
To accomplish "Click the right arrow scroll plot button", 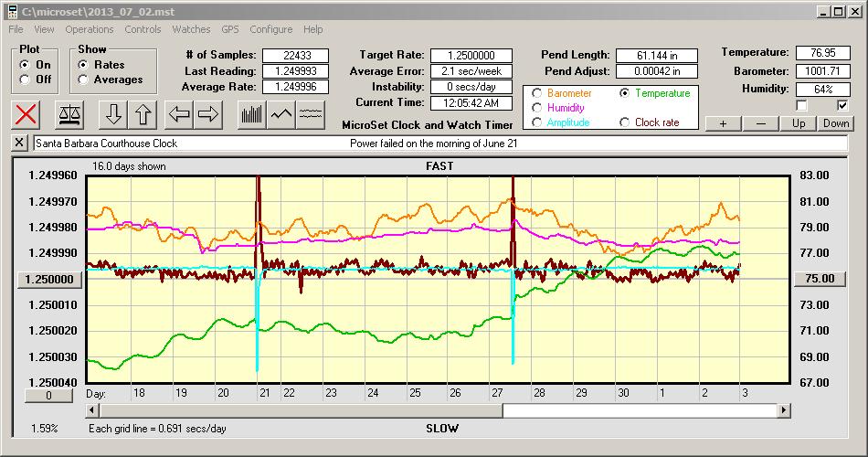I will [208, 114].
